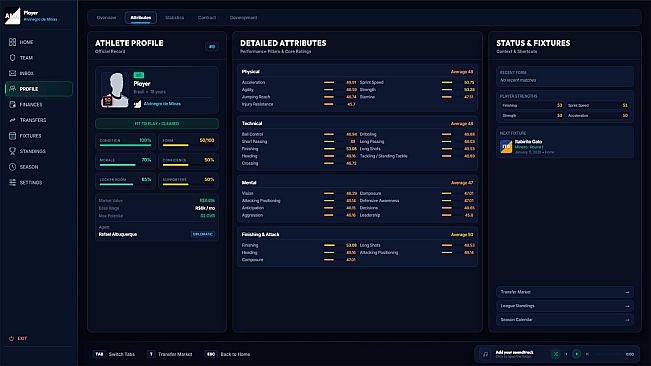Image resolution: width=651 pixels, height=366 pixels.
Task: Open the player's club name link
Action: tap(162, 104)
